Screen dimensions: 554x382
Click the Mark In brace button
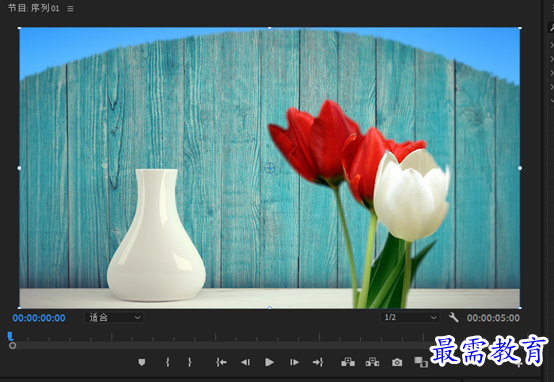[167, 362]
